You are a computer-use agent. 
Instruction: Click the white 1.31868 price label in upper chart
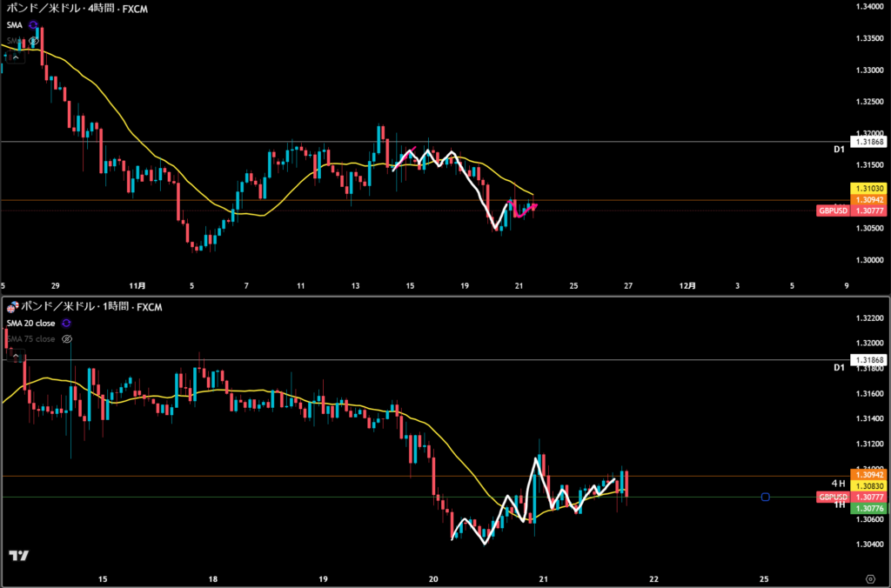click(x=868, y=141)
